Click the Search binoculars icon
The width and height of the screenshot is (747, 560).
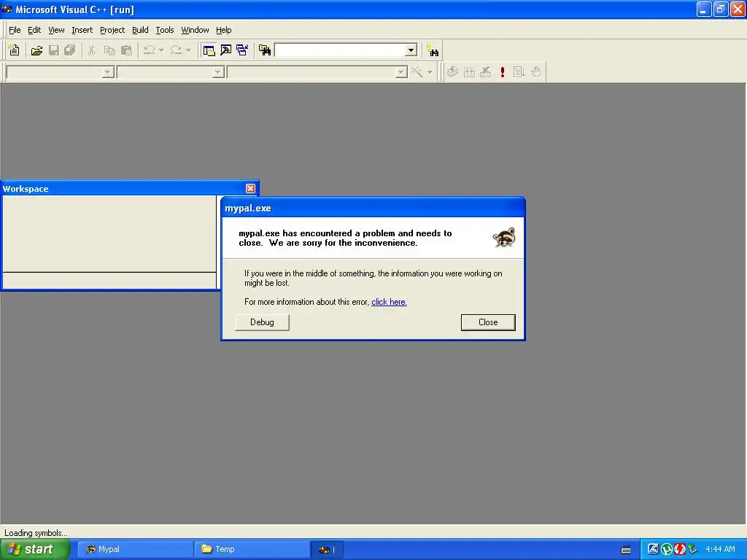point(433,50)
